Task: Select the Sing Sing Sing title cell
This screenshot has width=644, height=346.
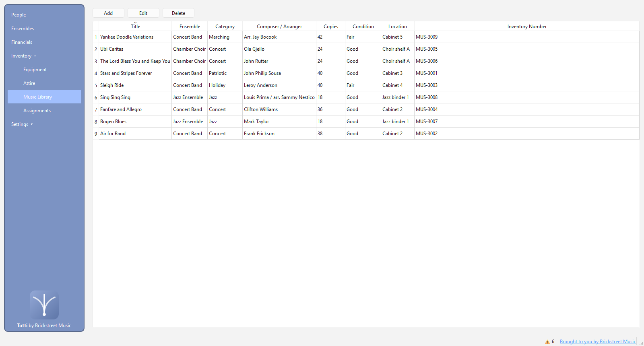Action: pos(135,97)
